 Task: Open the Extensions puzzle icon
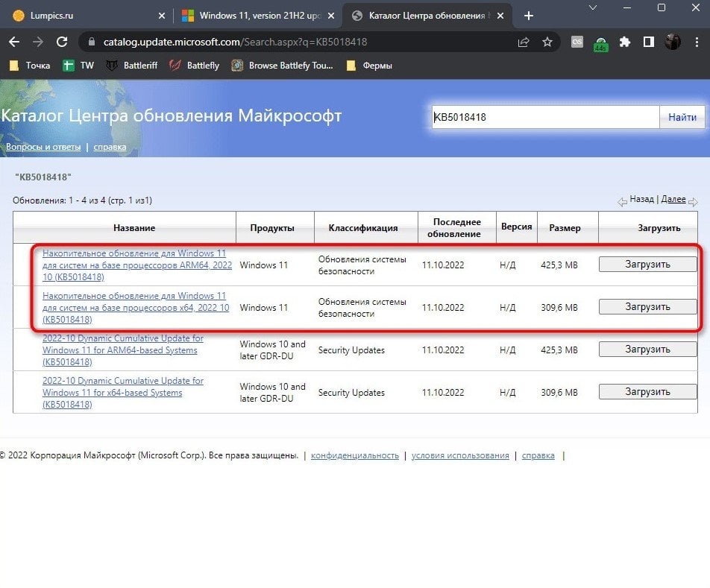click(x=625, y=42)
